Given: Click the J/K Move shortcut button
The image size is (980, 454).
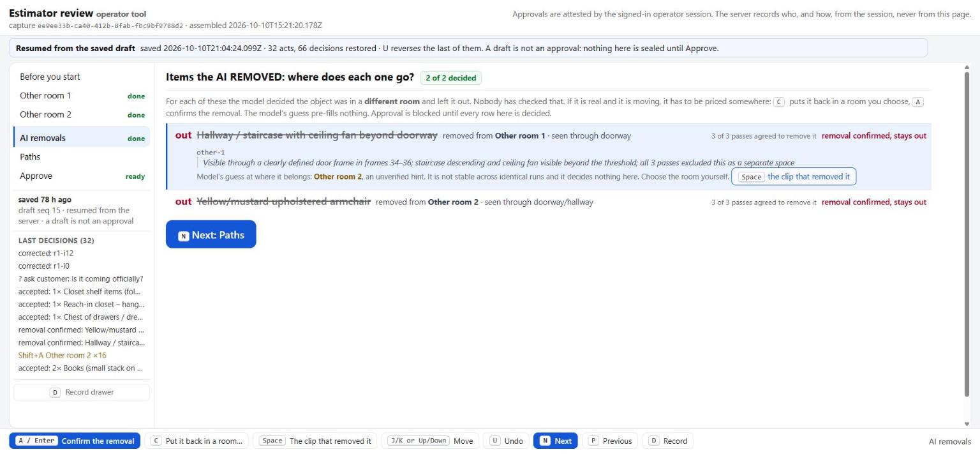Looking at the screenshot, I should coord(430,441).
